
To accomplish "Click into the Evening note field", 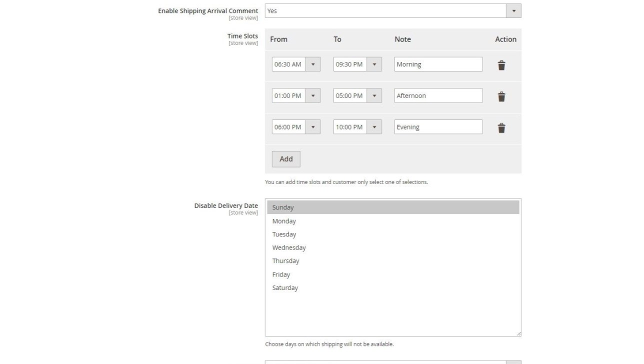I will coord(438,127).
